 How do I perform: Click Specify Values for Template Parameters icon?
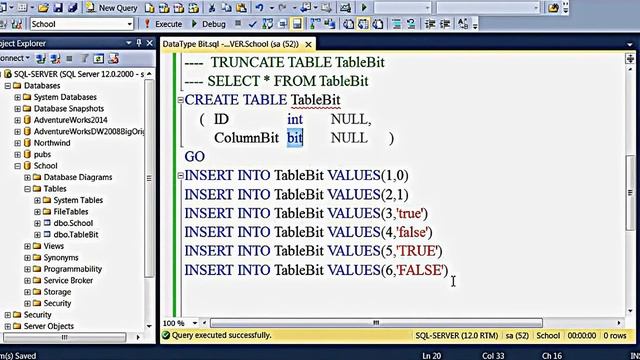pos(462,24)
